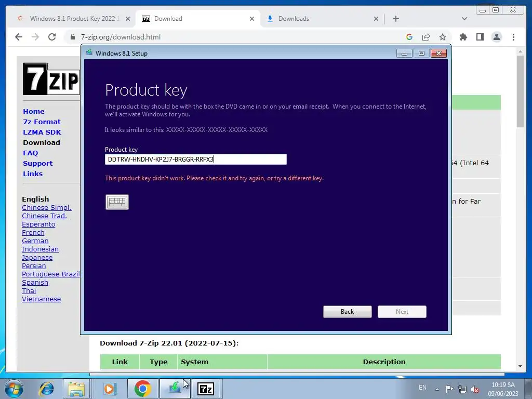Screen dimensions: 532x399
Task: Go forward in Chrome history
Action: point(35,37)
